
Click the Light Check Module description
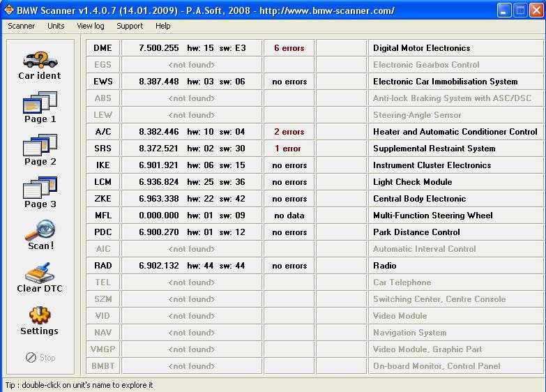[x=413, y=182]
